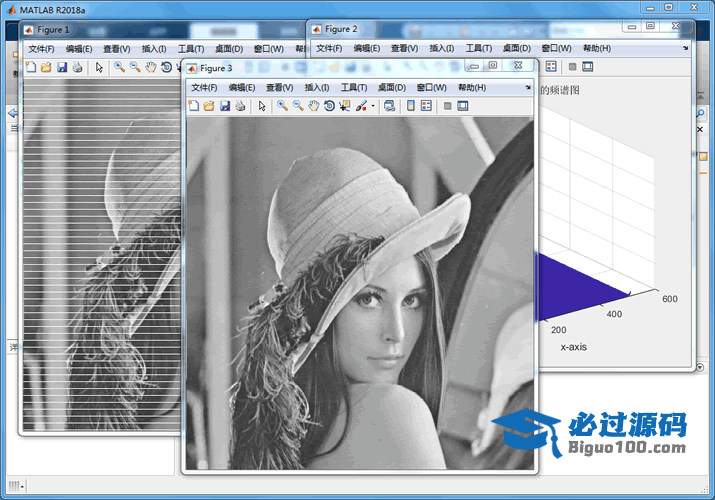The image size is (715, 500).
Task: Activate Zoom Out tool in Figure 1
Action: [135, 67]
